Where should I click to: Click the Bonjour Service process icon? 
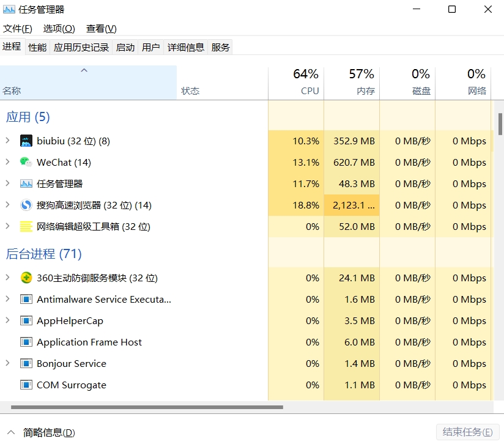click(x=26, y=364)
